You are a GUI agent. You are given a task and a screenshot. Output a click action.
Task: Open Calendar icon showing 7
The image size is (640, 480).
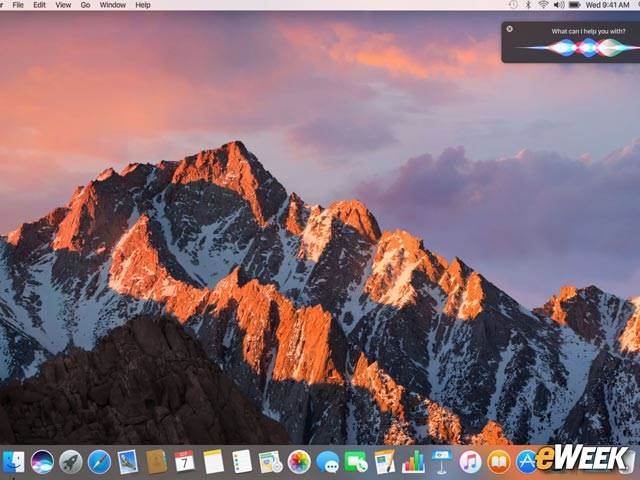point(184,462)
